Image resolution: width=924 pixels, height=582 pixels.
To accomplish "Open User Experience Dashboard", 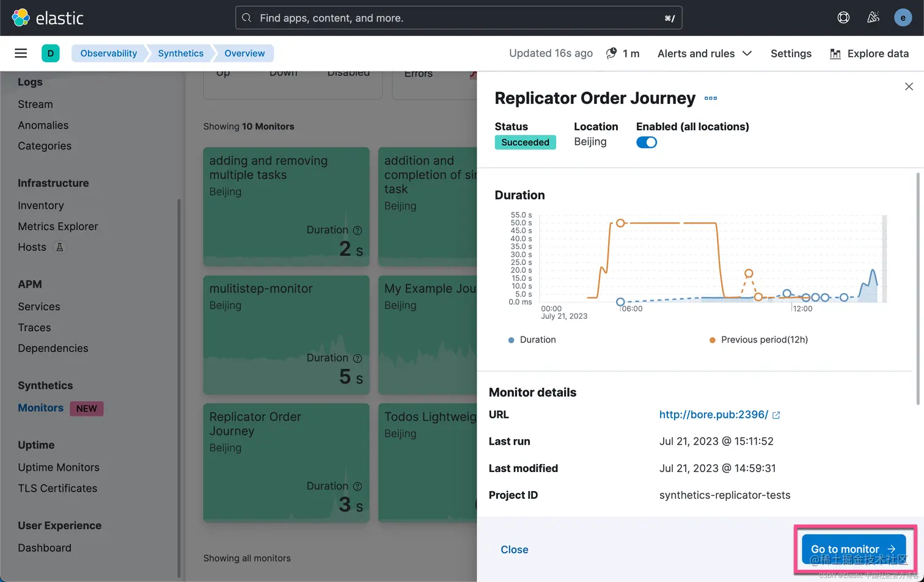I will (x=45, y=548).
